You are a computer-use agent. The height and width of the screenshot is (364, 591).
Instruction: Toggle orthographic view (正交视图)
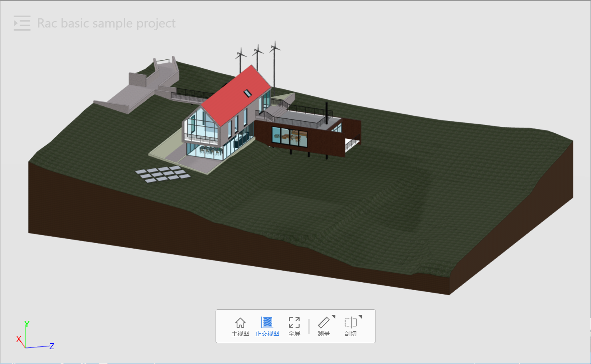[x=267, y=327]
